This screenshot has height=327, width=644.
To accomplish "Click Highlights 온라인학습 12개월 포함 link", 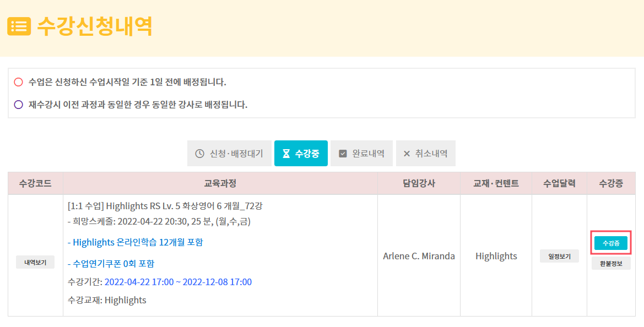I will click(x=135, y=242).
